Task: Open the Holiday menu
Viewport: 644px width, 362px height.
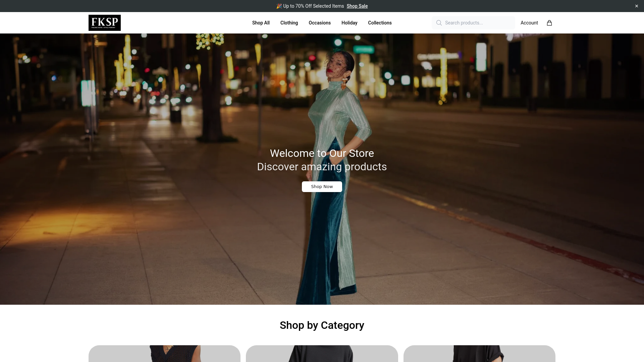Action: [x=350, y=23]
